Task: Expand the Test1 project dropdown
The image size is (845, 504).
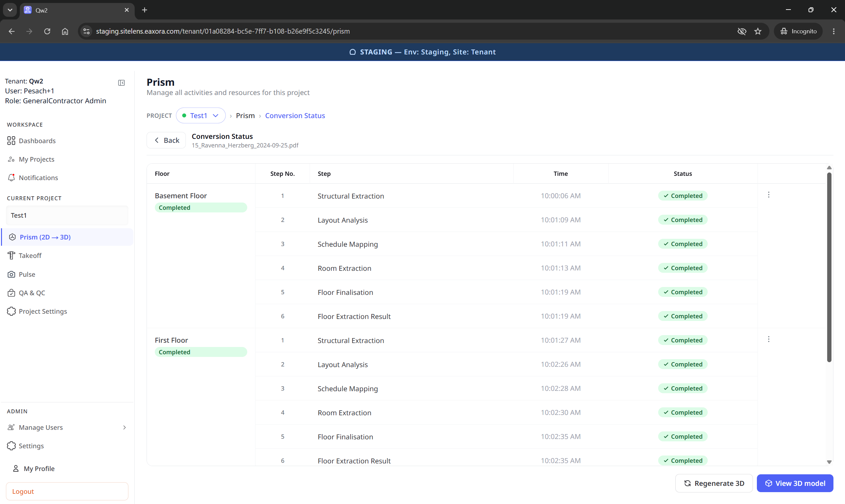Action: click(x=201, y=115)
